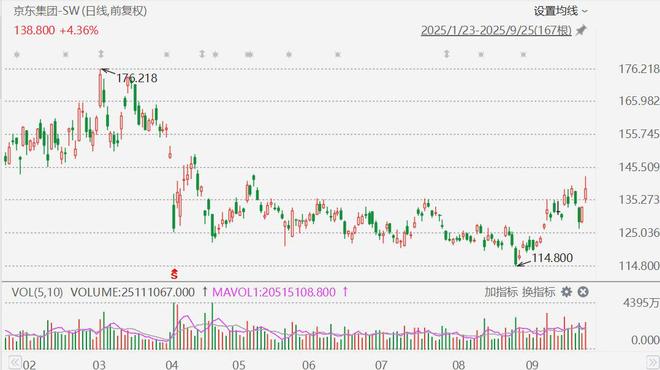The height and width of the screenshot is (370, 660).
Task: Click the 换指标 button
Action: [x=539, y=292]
